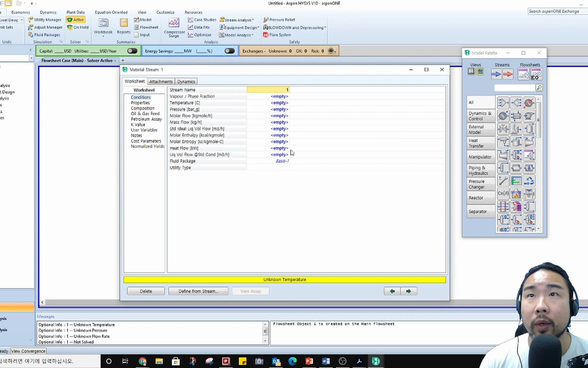The image size is (588, 368).
Task: Click the Model Palette search field
Action: tap(514, 88)
